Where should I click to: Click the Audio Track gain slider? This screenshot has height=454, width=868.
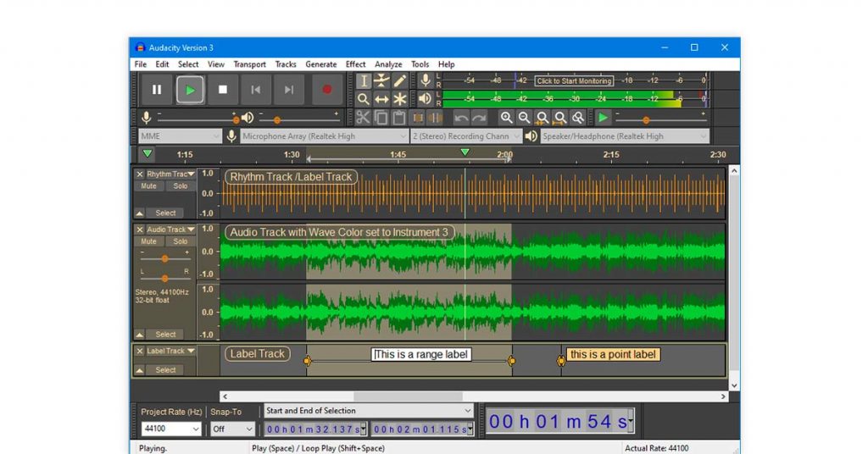pos(164,258)
